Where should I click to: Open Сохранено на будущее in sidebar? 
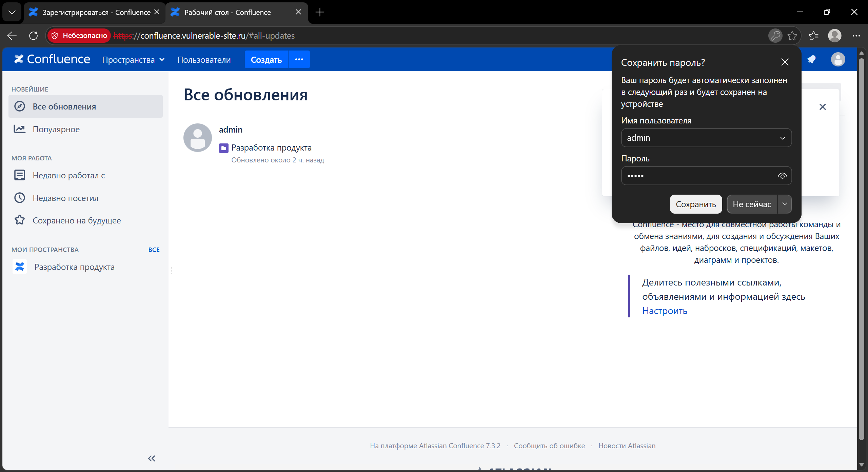tap(85, 220)
